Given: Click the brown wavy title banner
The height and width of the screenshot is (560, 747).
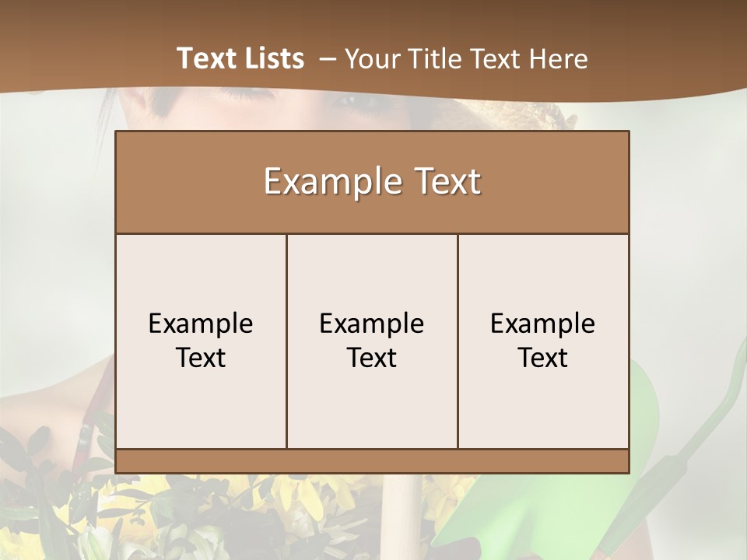Looking at the screenshot, I should 373,47.
